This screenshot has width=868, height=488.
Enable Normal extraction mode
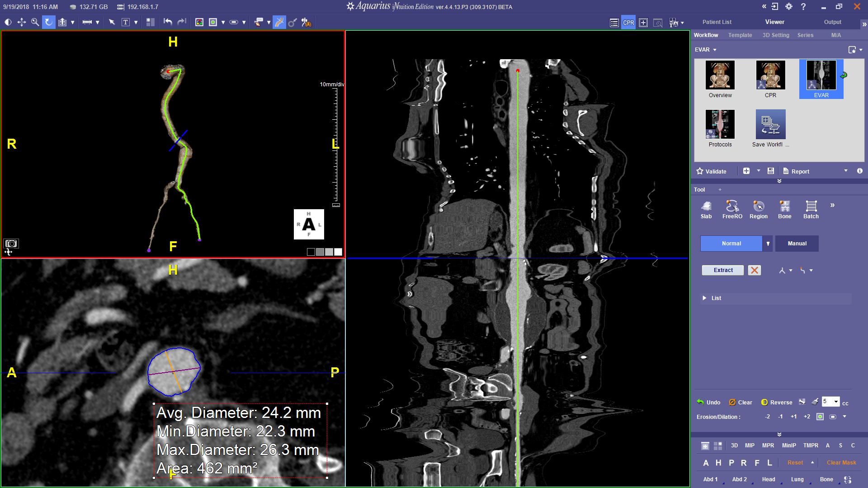pyautogui.click(x=731, y=244)
